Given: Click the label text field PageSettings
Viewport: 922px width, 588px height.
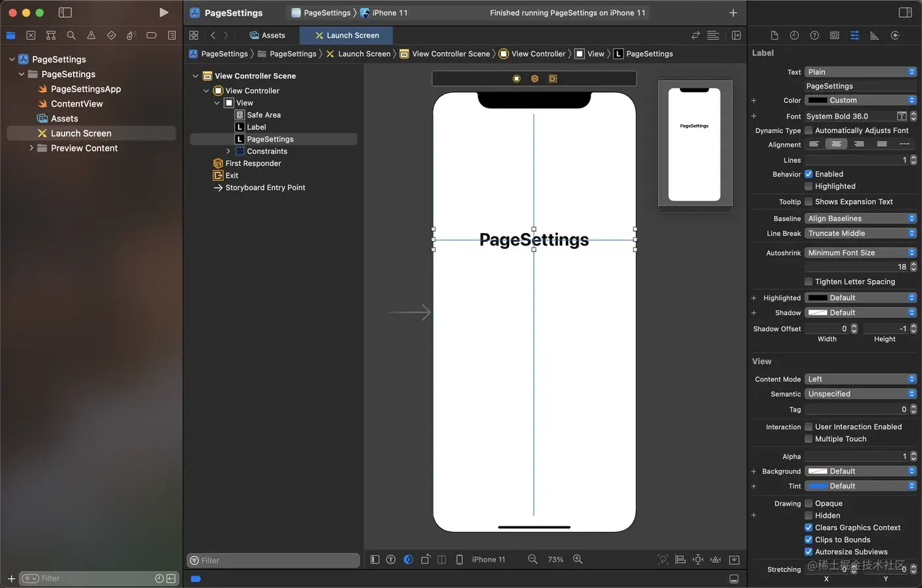Looking at the screenshot, I should (860, 86).
